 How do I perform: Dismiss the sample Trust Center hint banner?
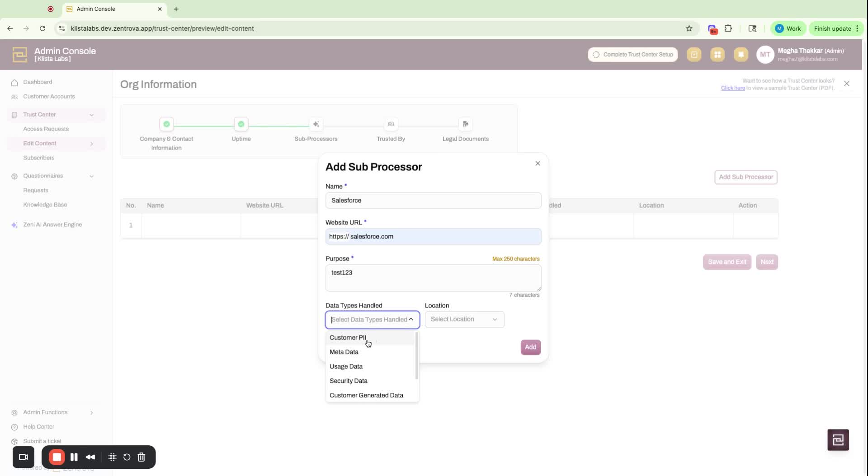(x=847, y=84)
